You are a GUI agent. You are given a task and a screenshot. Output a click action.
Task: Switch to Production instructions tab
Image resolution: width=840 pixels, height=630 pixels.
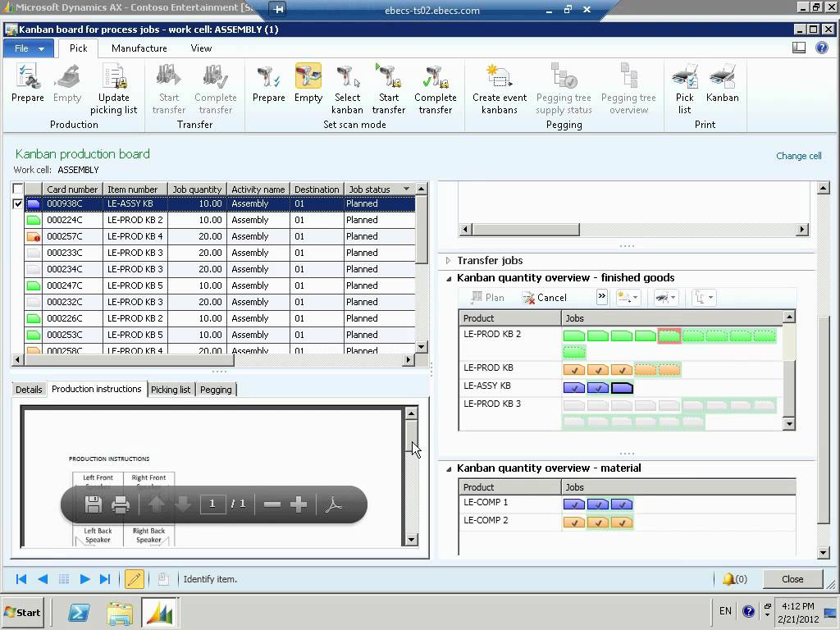(97, 389)
